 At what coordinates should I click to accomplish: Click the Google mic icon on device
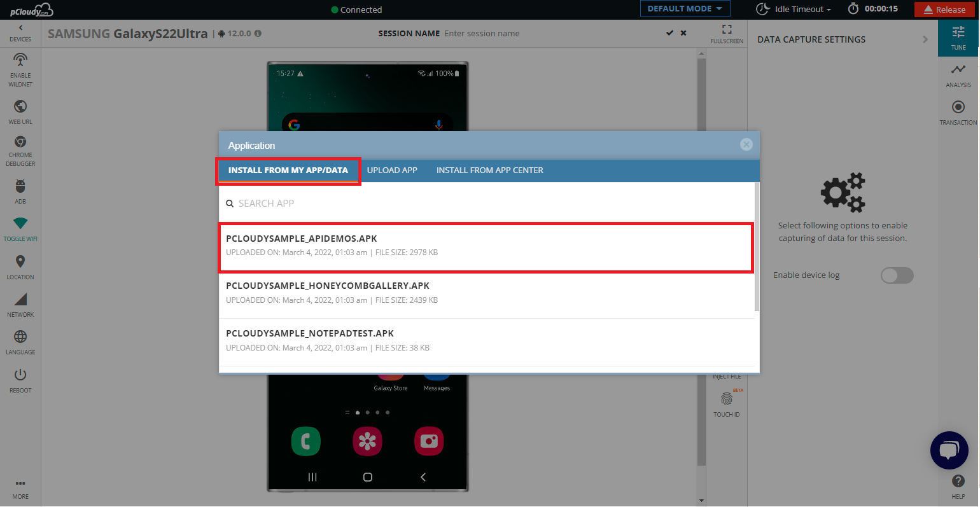point(438,125)
